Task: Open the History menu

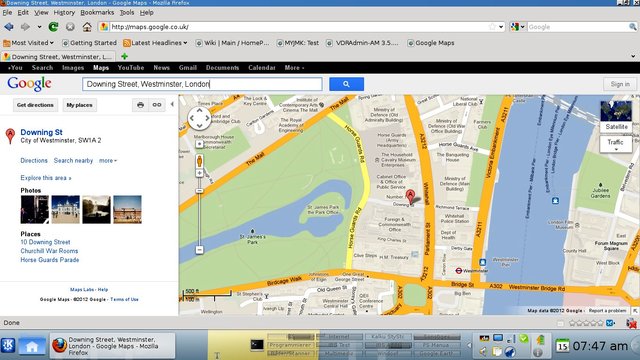Action: point(64,13)
